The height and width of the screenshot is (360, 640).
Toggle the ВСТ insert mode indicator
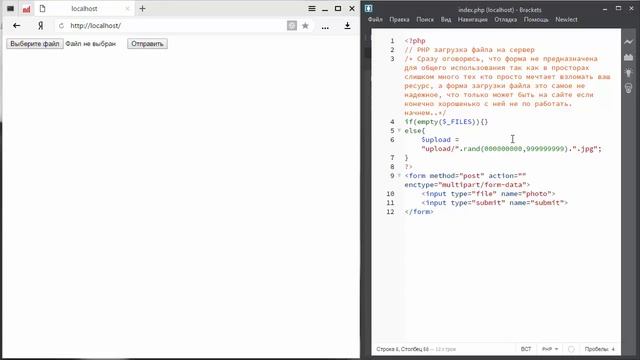coord(526,349)
